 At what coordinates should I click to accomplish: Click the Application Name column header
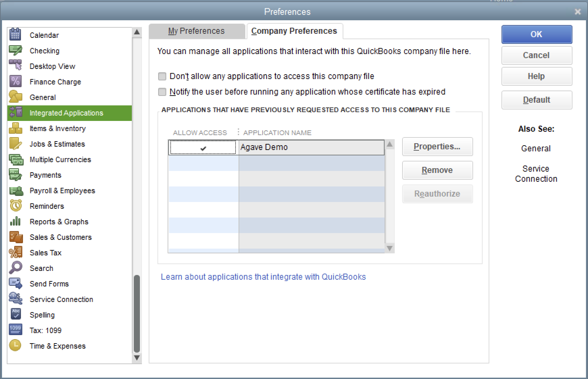[x=277, y=133]
